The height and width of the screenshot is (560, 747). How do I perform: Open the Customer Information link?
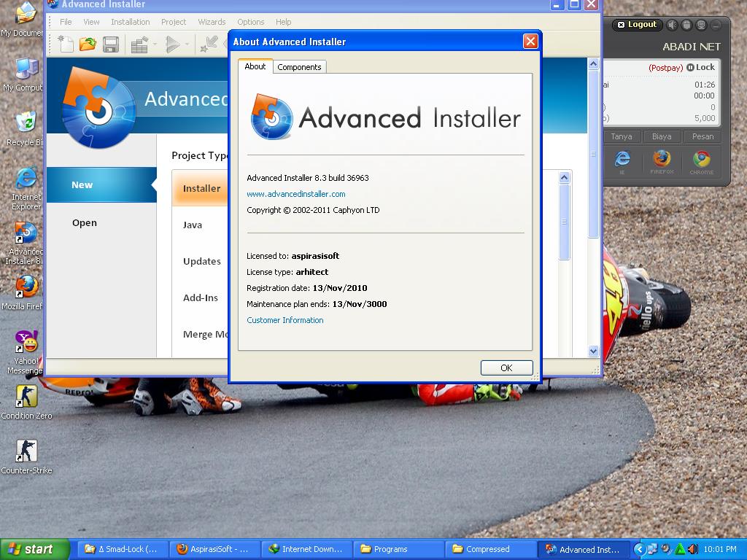(x=285, y=320)
